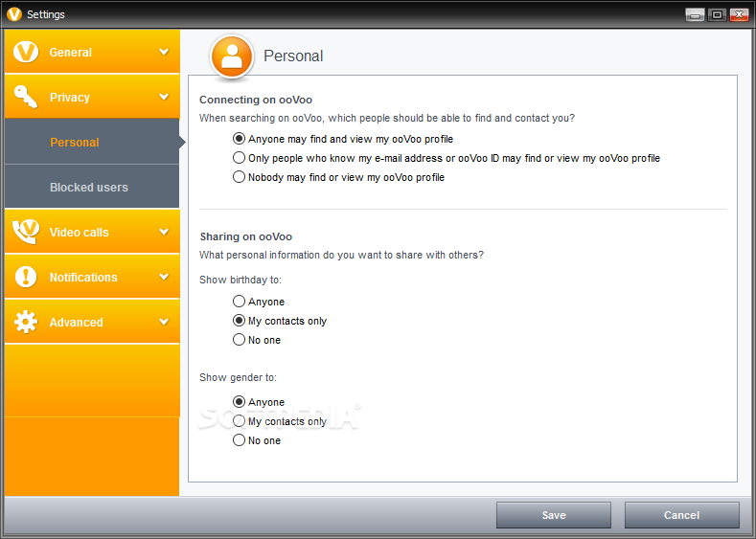
Task: Collapse the Privacy section chevron
Action: coord(164,97)
